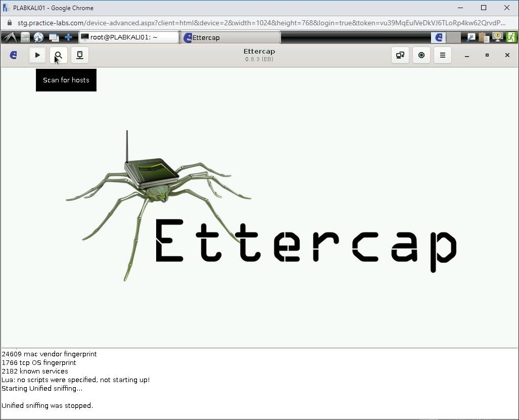Click inside Chrome's address bar
Viewport: 519px width, 420px height.
click(x=202, y=23)
